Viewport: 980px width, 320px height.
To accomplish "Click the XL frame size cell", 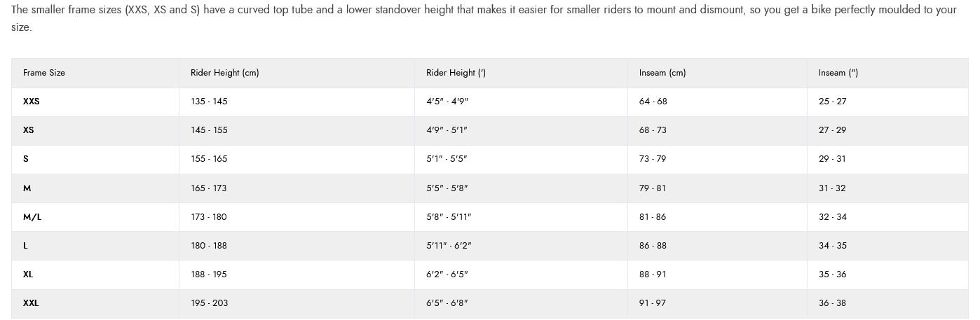I will [28, 274].
